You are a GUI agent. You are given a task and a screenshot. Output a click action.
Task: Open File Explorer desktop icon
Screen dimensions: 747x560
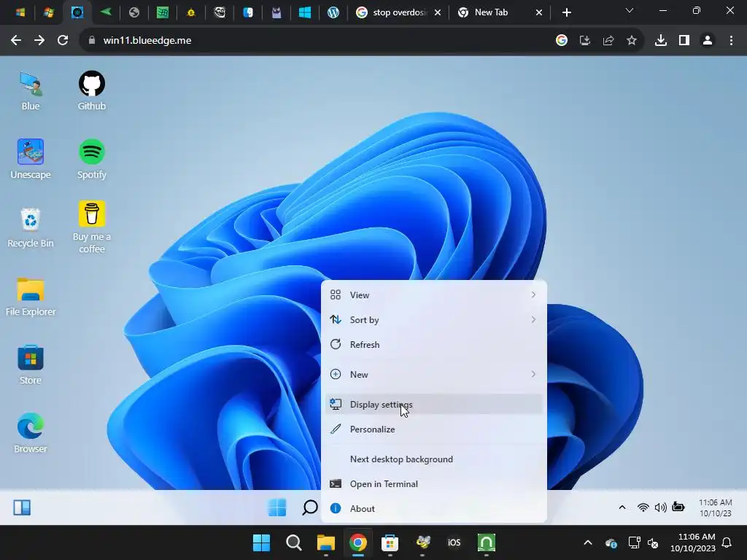[31, 296]
